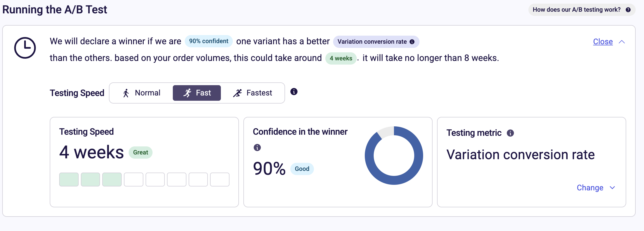Click info icon under Confidence in the winner
644x231 pixels.
(257, 148)
